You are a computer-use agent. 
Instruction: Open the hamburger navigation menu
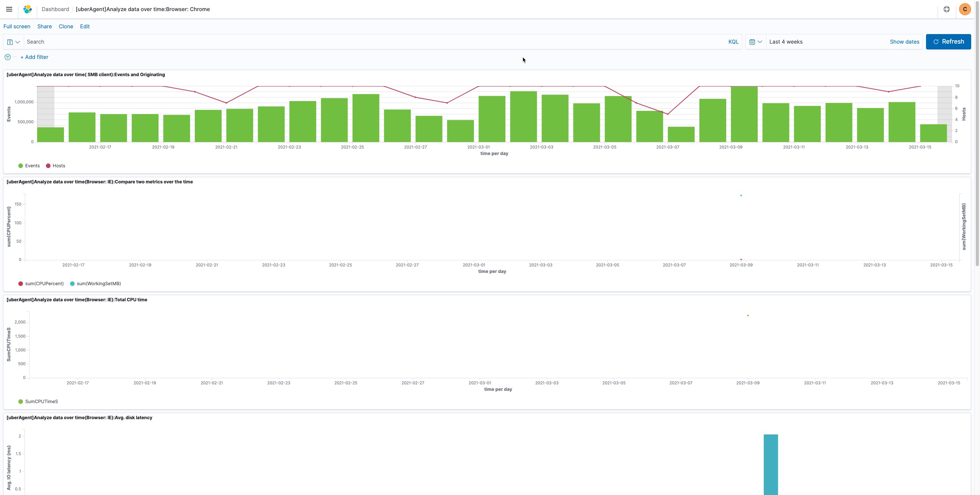click(9, 9)
